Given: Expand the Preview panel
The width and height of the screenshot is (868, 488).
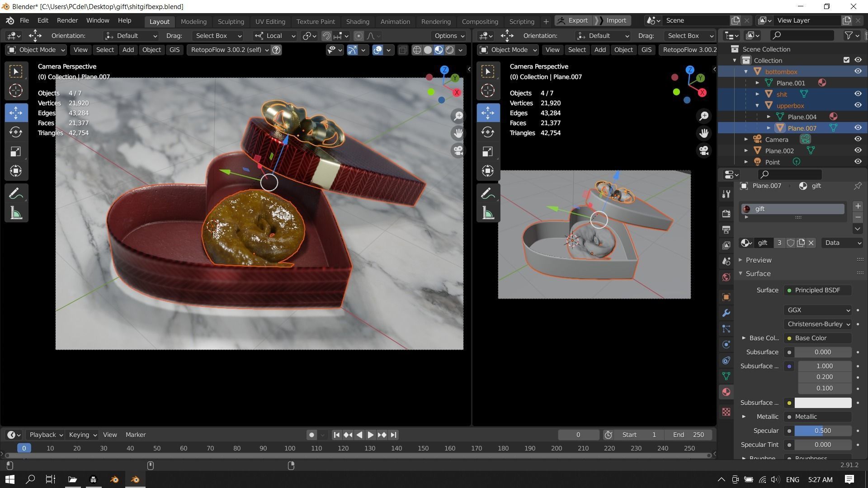Looking at the screenshot, I should tap(758, 260).
